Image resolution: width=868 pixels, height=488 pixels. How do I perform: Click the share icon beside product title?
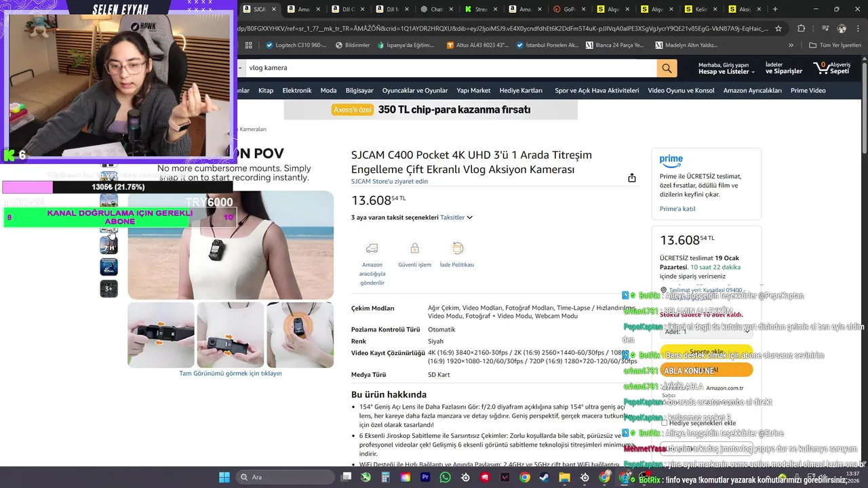pos(632,178)
